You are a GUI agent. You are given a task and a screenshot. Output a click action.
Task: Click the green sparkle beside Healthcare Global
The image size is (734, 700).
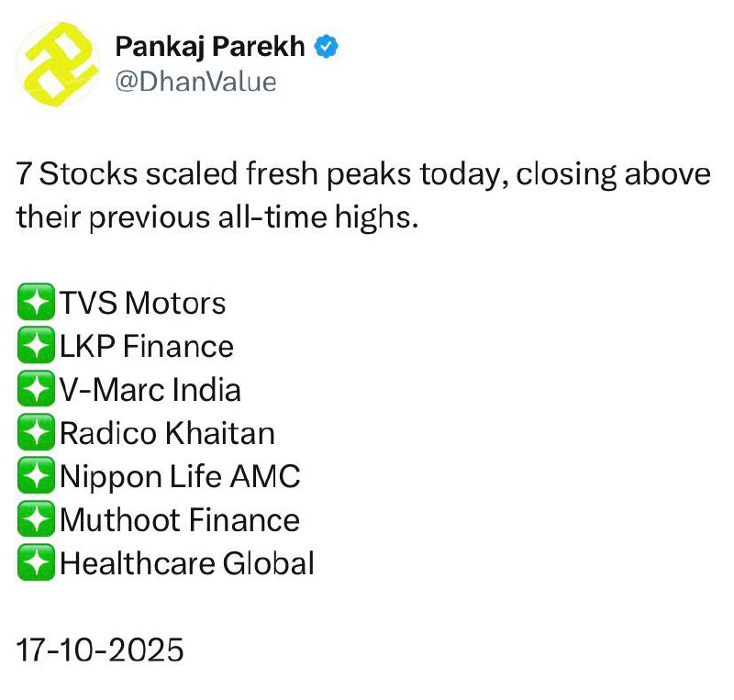pos(35,563)
